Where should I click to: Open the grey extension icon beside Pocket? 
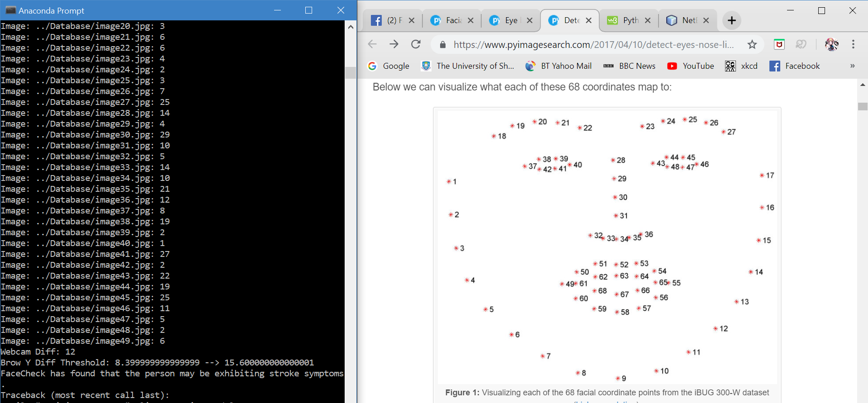pyautogui.click(x=801, y=44)
